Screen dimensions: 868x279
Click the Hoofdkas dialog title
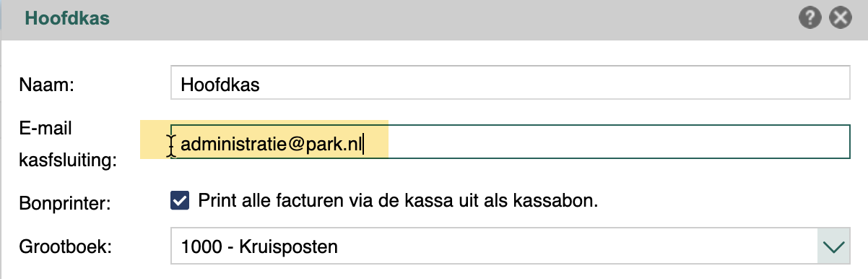(67, 18)
